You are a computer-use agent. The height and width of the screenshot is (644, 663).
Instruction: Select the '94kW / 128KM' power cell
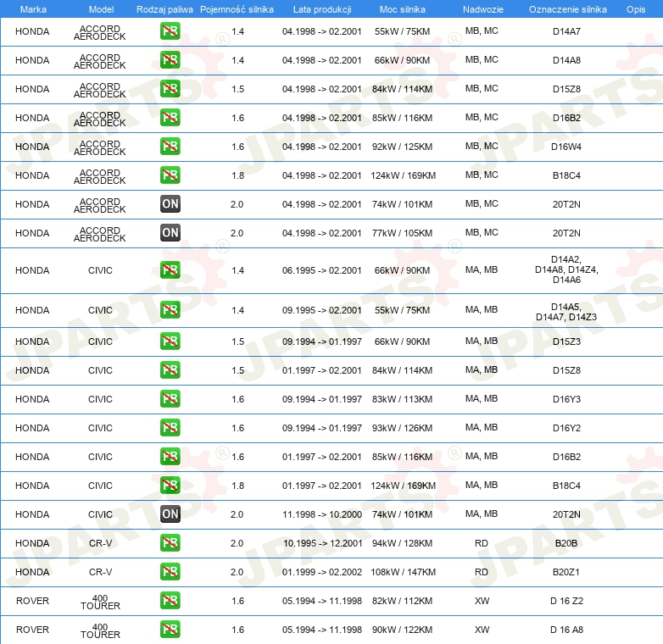point(402,543)
